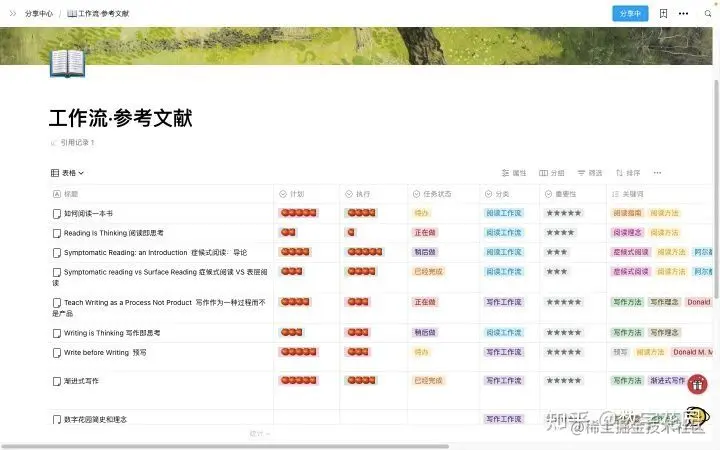
Task: Open the 属性 properties settings
Action: point(514,173)
